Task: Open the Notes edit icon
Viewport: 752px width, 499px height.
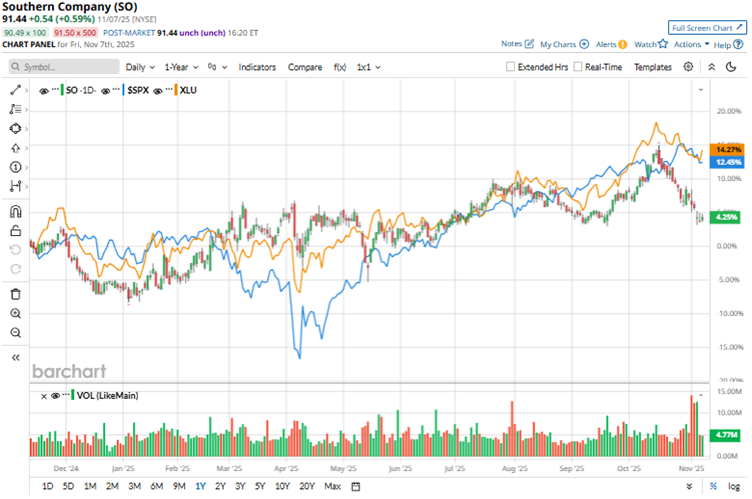Action: (x=529, y=44)
